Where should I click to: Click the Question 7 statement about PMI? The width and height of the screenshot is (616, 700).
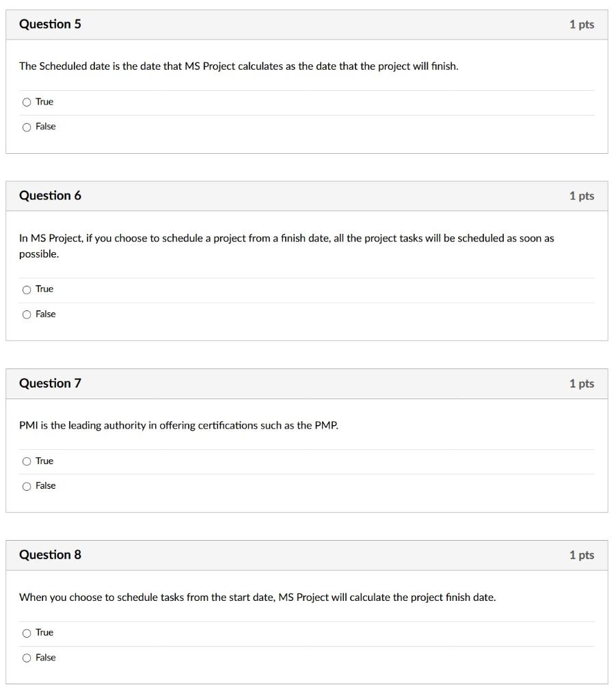click(178, 425)
